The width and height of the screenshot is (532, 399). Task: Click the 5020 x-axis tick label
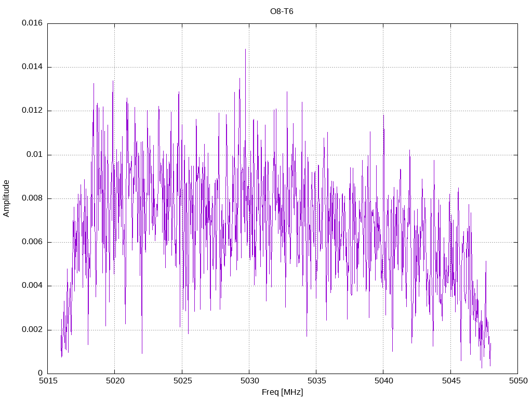[x=115, y=381]
